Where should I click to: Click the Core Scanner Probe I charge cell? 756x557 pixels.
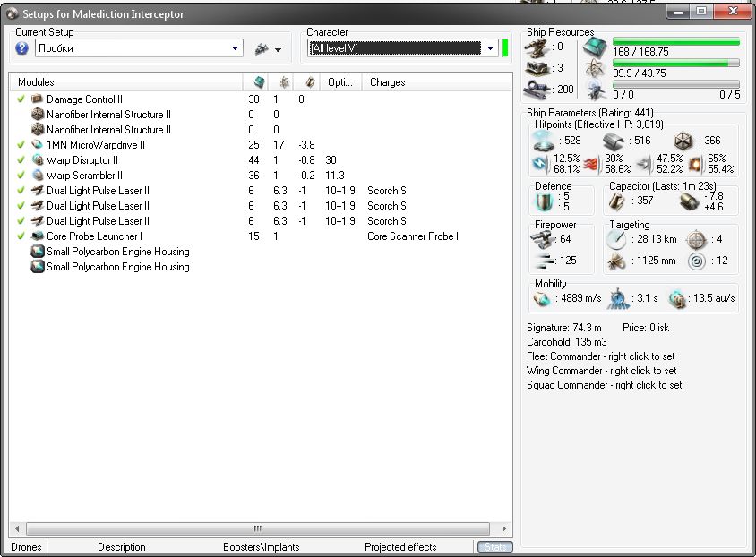[x=413, y=236]
